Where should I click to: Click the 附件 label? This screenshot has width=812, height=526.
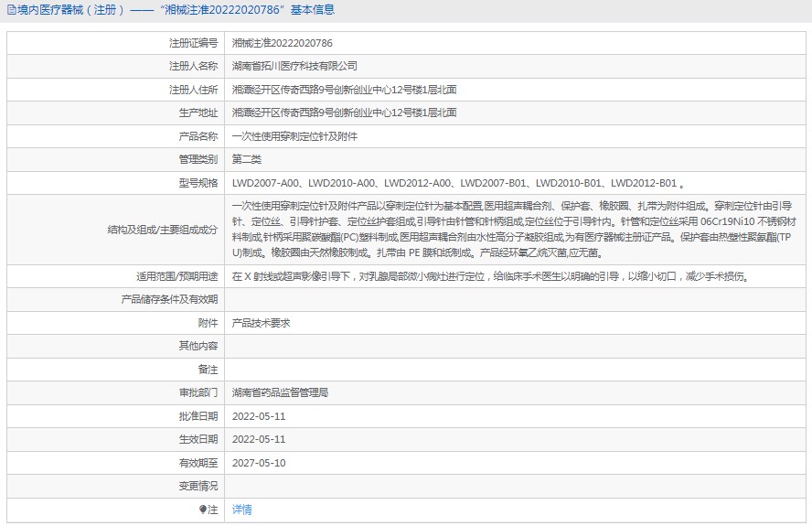(x=208, y=323)
